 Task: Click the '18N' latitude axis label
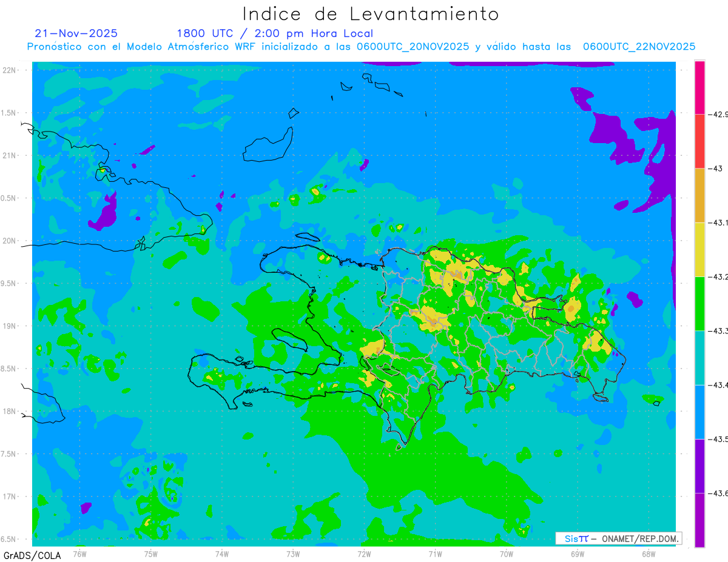pyautogui.click(x=10, y=412)
